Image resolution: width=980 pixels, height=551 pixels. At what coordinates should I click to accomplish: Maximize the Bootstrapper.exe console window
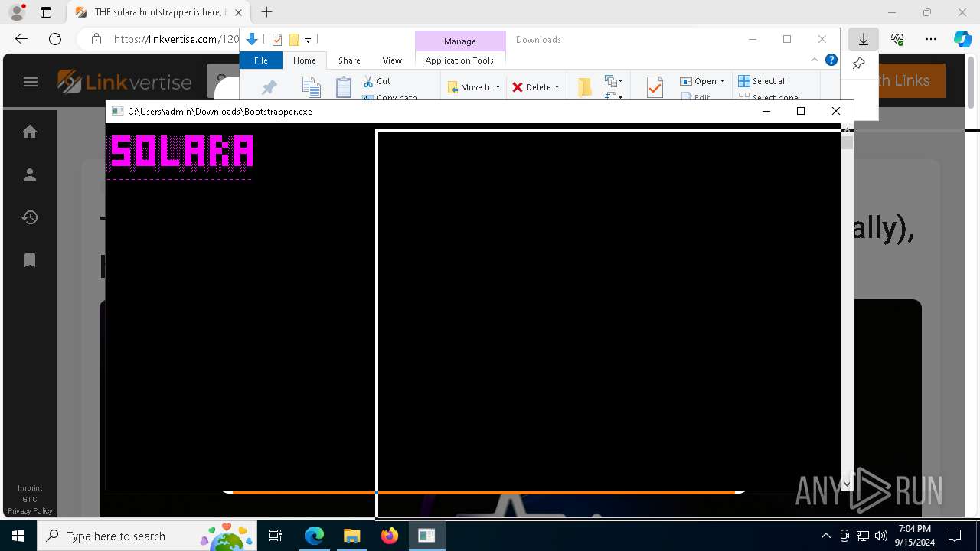pyautogui.click(x=801, y=111)
